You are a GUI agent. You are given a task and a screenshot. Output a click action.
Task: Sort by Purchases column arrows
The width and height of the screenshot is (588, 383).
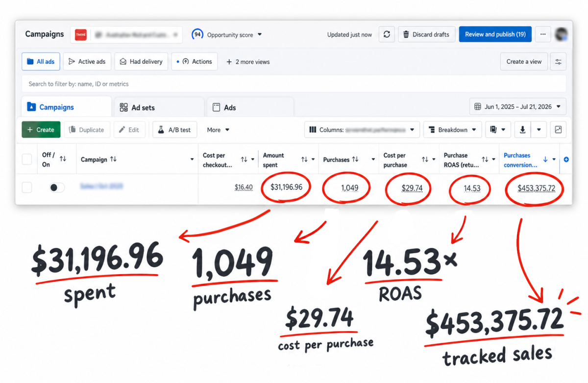355,160
